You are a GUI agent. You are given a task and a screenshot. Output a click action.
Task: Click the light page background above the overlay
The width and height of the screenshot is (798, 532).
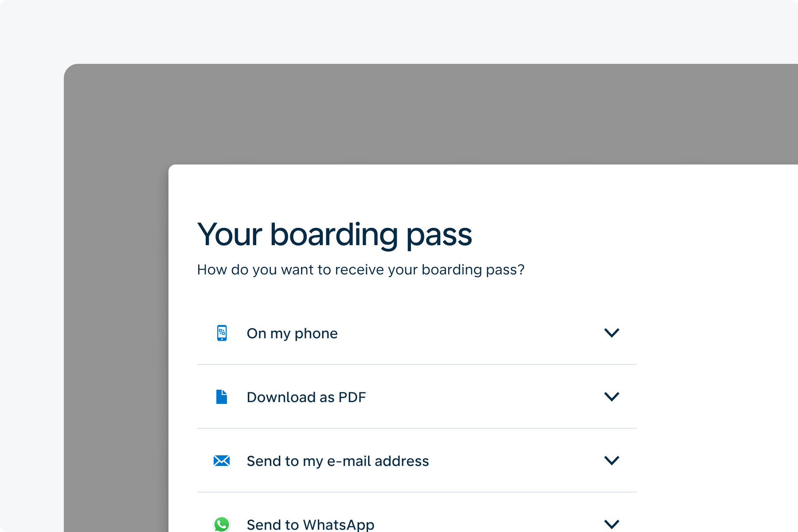pos(399,31)
